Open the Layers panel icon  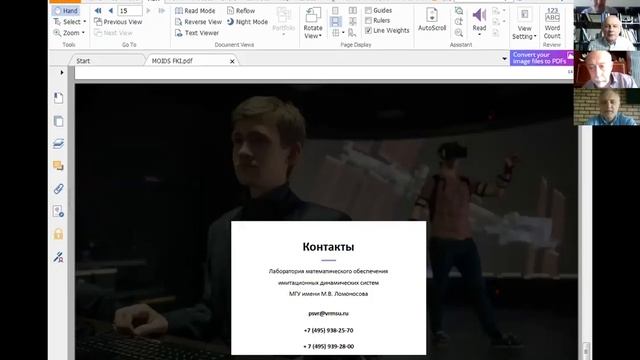click(x=58, y=143)
